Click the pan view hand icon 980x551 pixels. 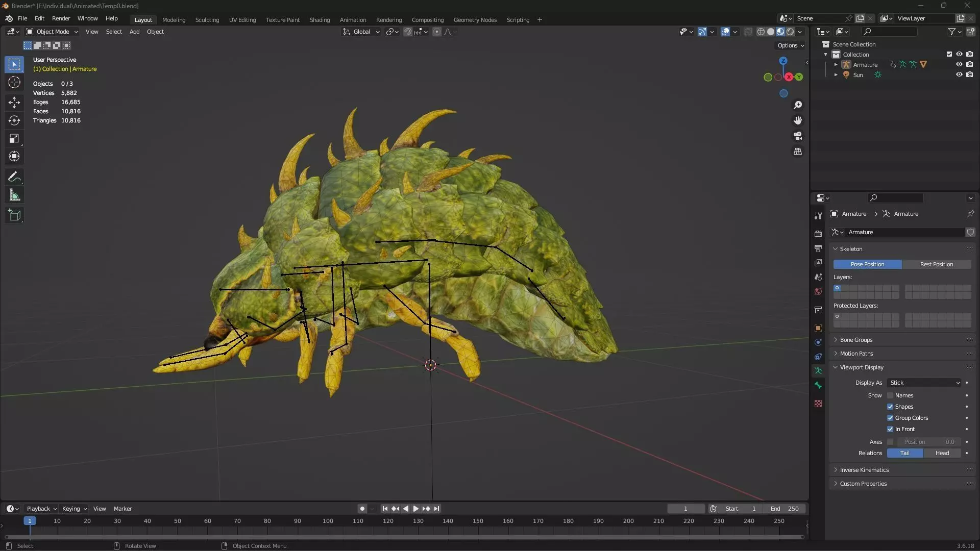(798, 120)
